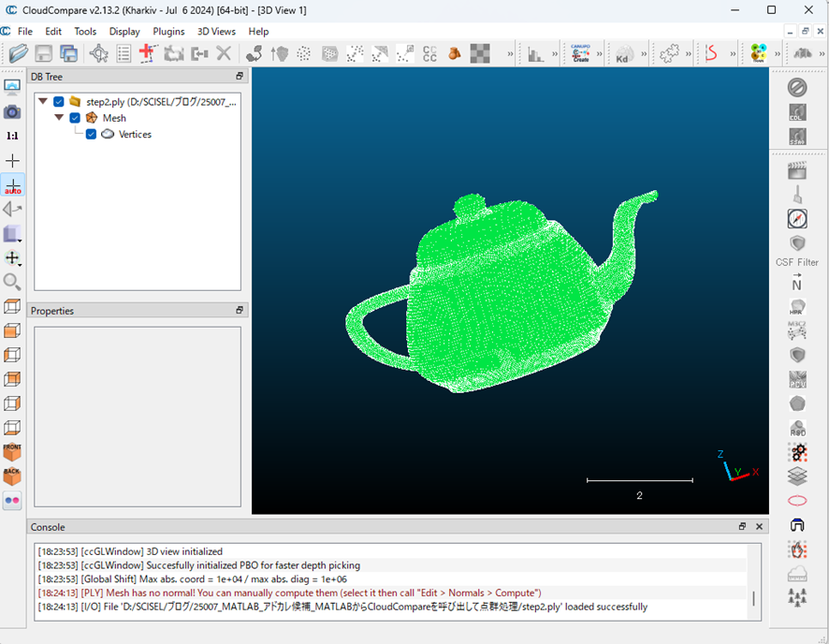Close the Console panel
Screen dimensions: 829x644
point(760,527)
